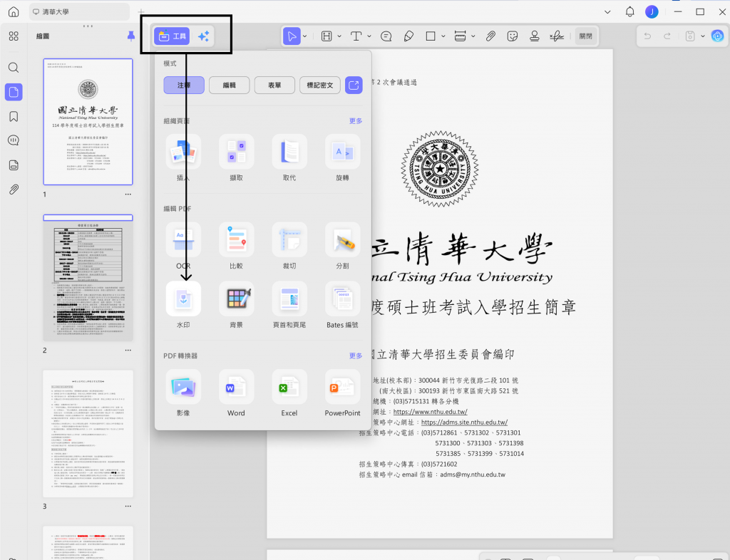
Task: Click the home icon
Action: 14,12
